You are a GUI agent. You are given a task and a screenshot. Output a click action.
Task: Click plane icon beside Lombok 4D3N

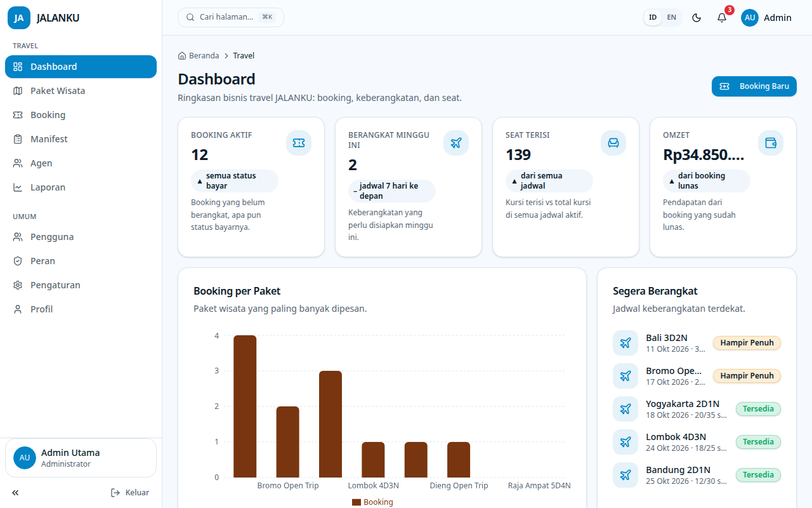[x=625, y=442]
